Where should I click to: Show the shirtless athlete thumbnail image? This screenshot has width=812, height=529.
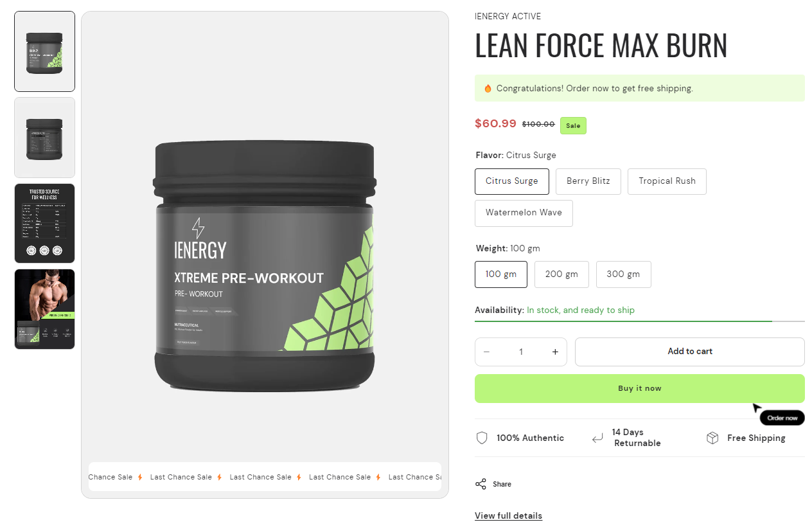45,309
